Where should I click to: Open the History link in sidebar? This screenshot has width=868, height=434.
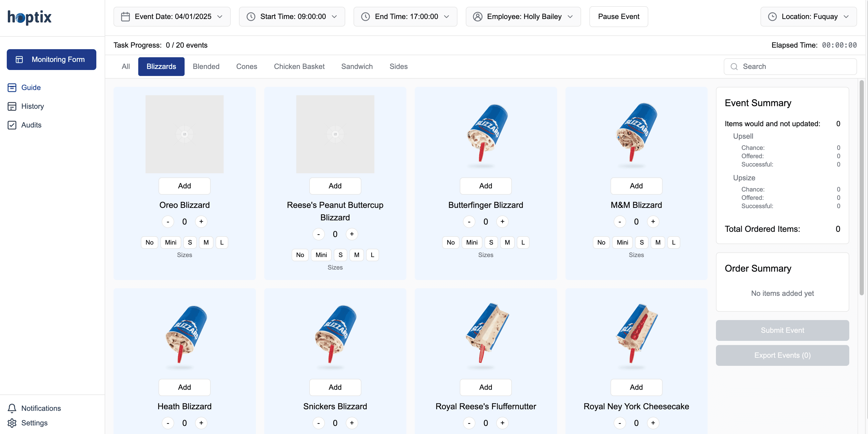[x=33, y=106]
